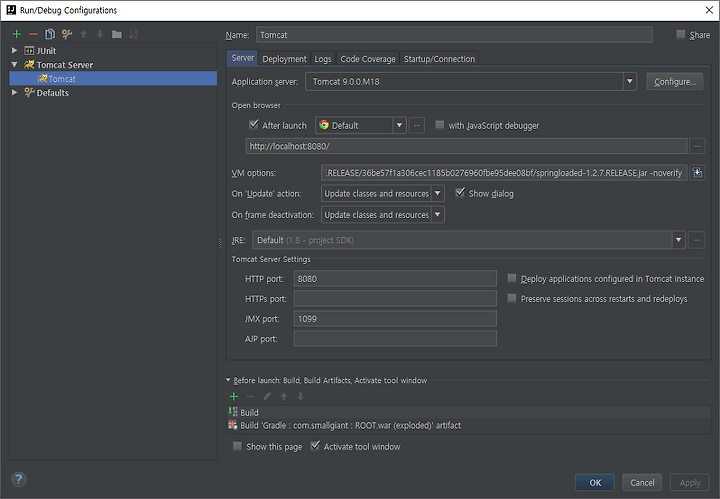Viewport: 720px width, 499px height.
Task: Click the Apply button
Action: coord(690,482)
